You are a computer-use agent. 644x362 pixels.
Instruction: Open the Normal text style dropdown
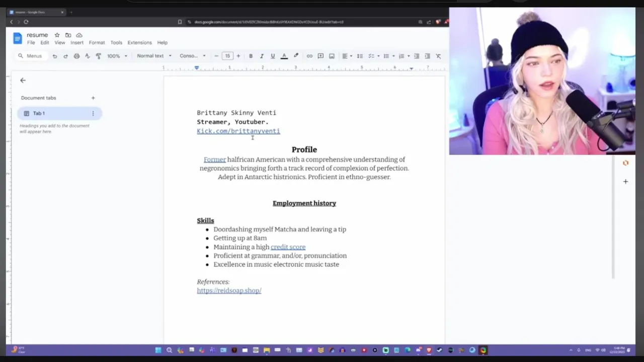click(154, 56)
